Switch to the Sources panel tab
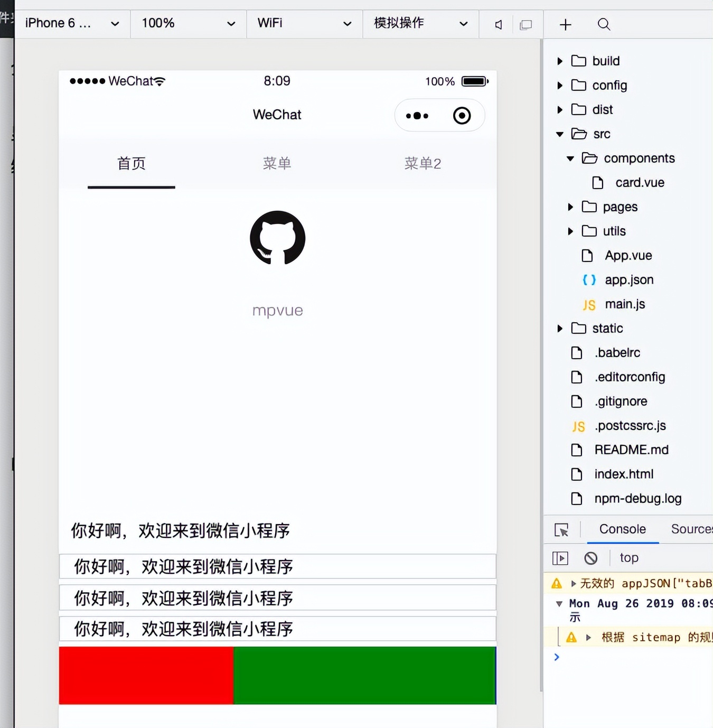Screen dimensions: 713x728 [x=692, y=529]
